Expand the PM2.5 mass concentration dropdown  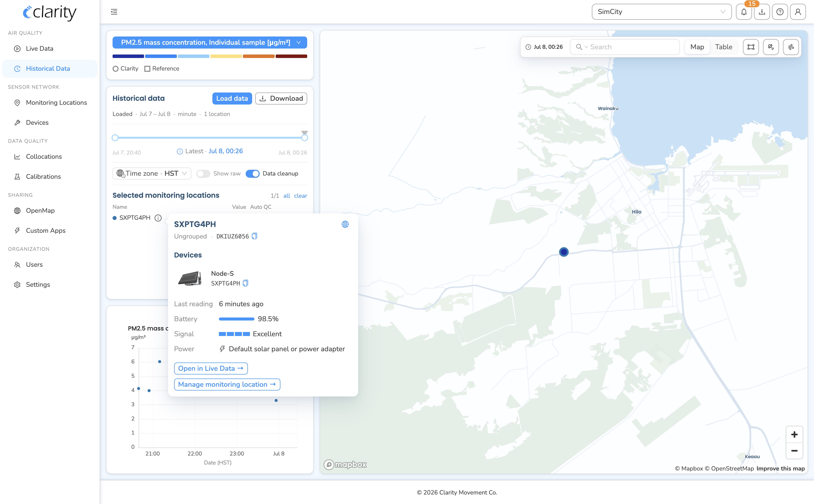pyautogui.click(x=210, y=43)
